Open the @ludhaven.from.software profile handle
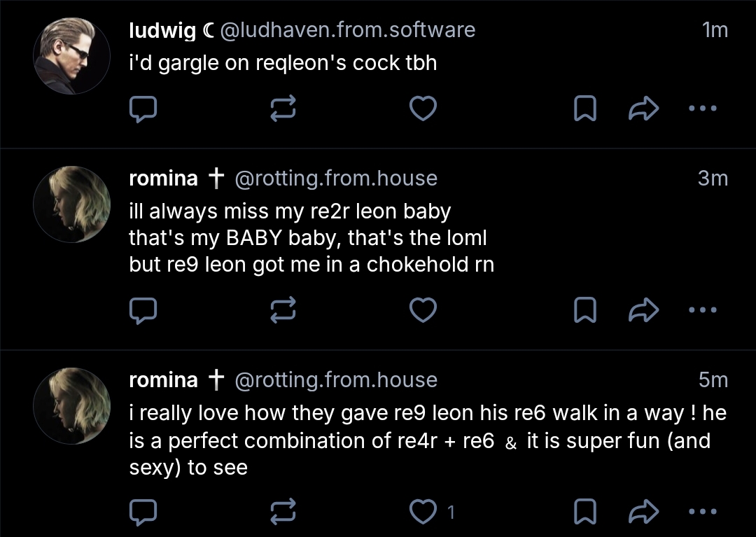The width and height of the screenshot is (756, 537). pyautogui.click(x=348, y=30)
